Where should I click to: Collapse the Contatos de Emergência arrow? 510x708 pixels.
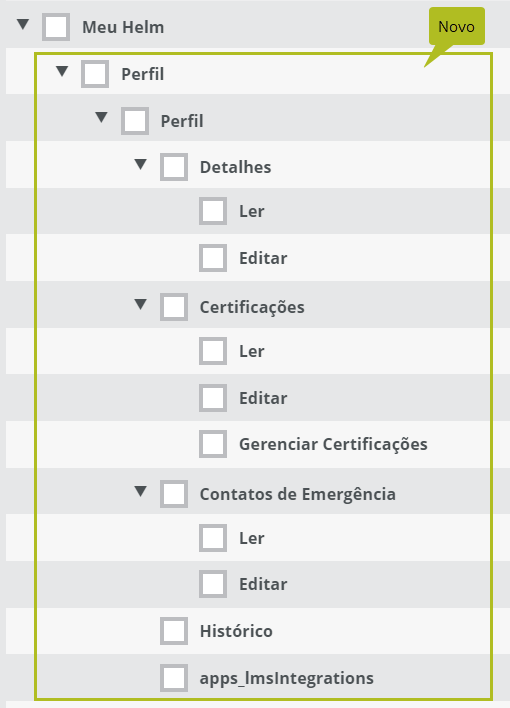(x=140, y=491)
